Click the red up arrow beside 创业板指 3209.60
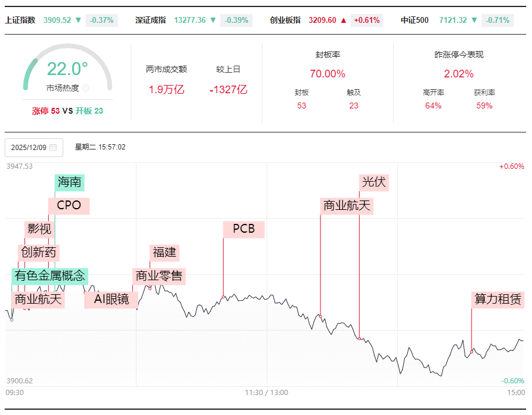The width and height of the screenshot is (532, 415). 343,20
